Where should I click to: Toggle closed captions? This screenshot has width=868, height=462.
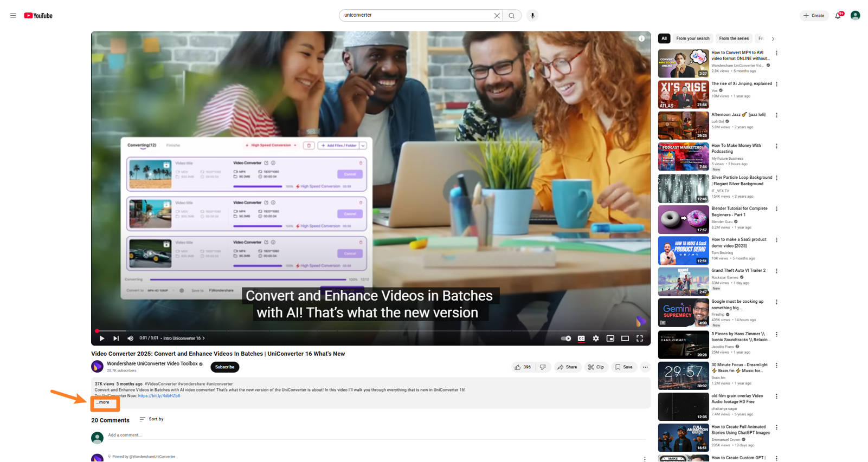click(581, 339)
